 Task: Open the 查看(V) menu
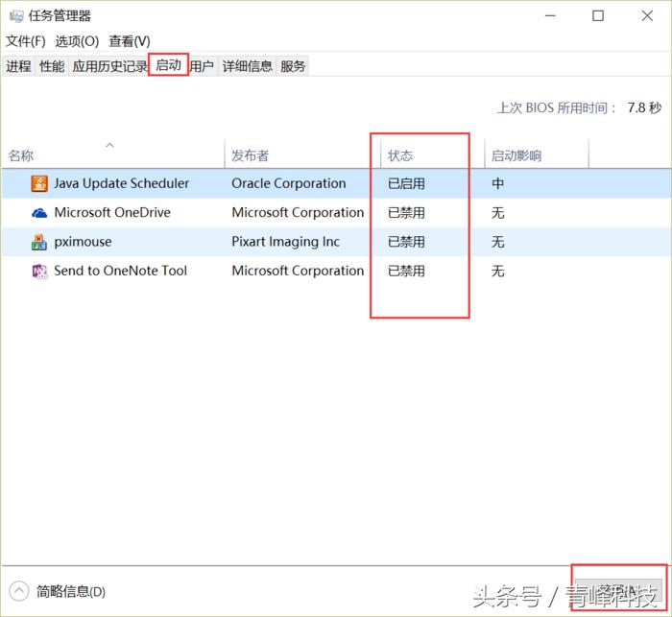click(130, 41)
